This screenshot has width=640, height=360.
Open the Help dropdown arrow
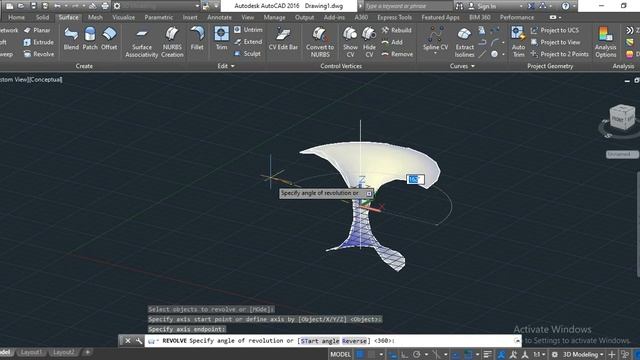coord(573,6)
